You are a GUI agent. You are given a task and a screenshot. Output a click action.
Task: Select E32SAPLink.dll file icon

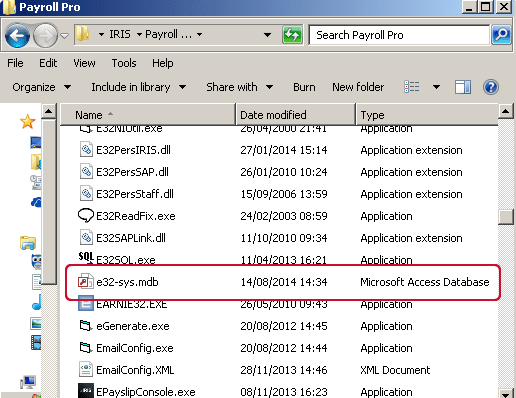[86, 238]
